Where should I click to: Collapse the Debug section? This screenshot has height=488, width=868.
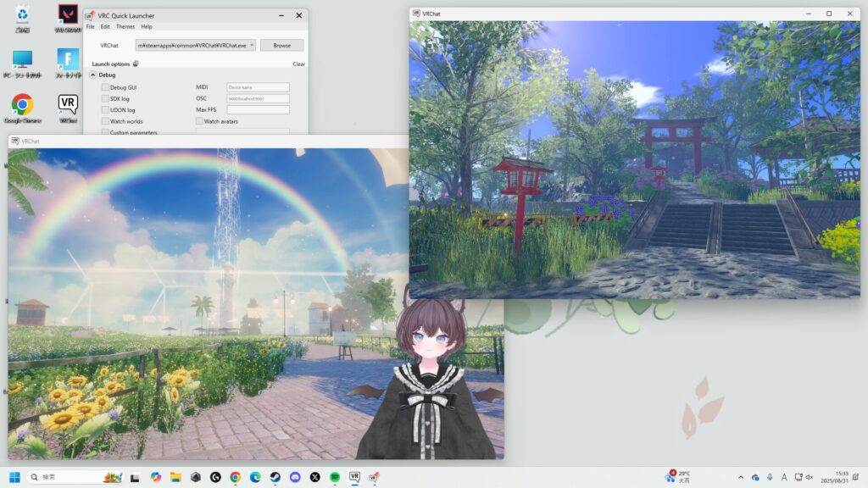[93, 75]
